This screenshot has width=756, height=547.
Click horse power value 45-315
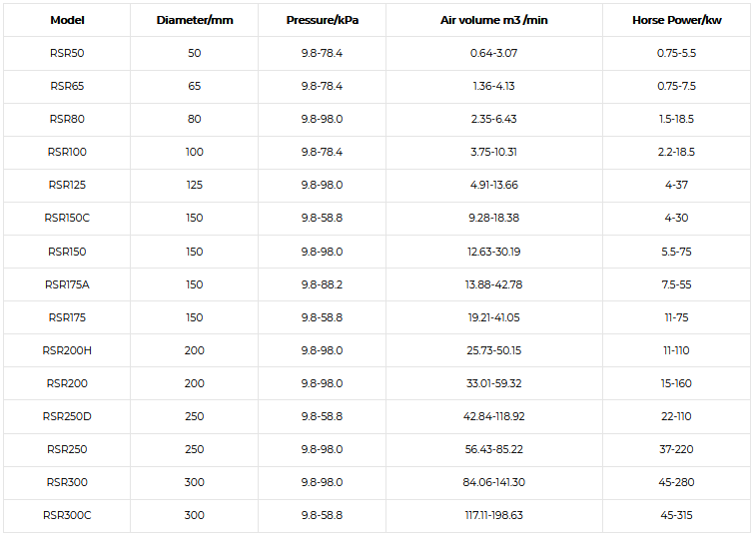(676, 515)
